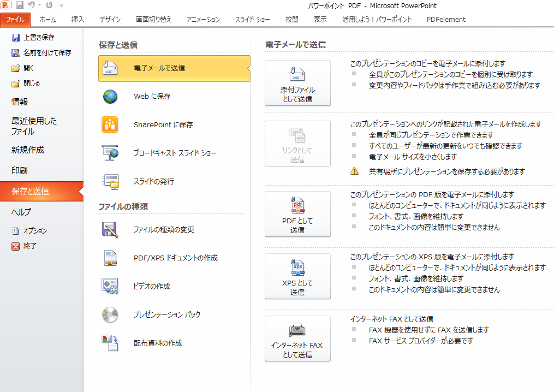The width and height of the screenshot is (554, 392).
Task: Switch to the アニメーション tab
Action: click(203, 20)
